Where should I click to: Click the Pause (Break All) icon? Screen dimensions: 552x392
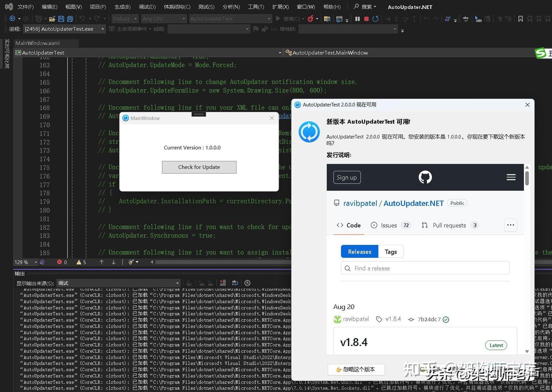point(358,18)
